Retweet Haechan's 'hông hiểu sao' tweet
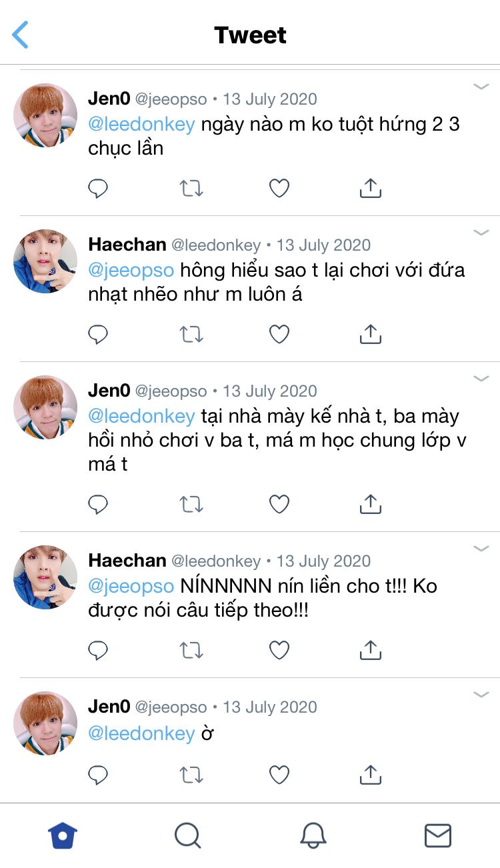This screenshot has width=500, height=868. click(x=191, y=335)
